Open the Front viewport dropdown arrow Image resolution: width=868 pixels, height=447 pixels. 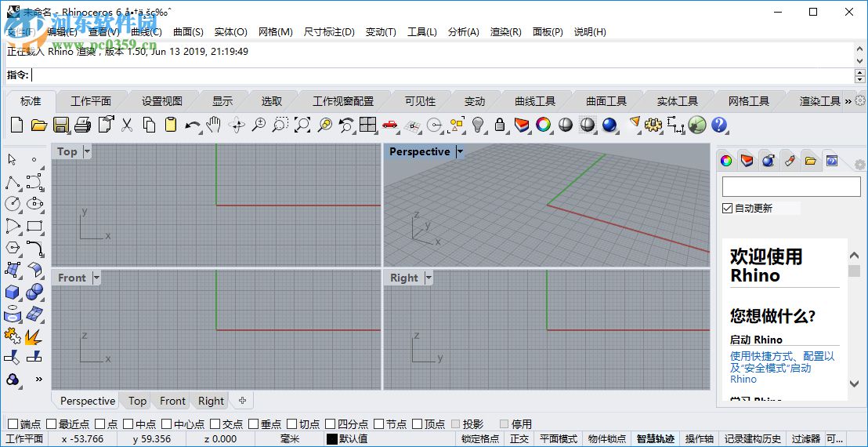pyautogui.click(x=96, y=278)
